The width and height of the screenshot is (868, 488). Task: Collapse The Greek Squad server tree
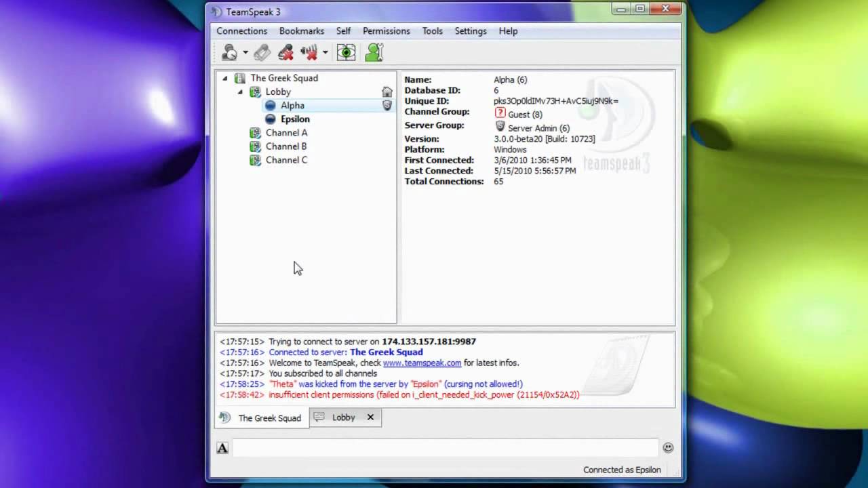coord(225,78)
